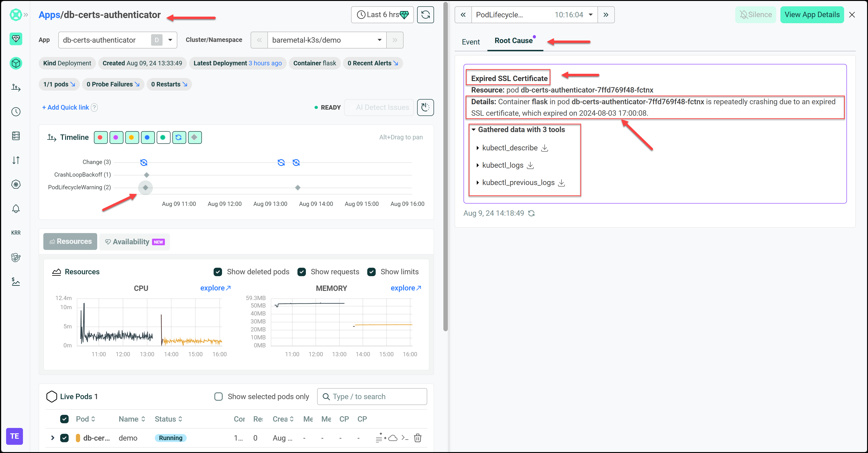This screenshot has width=868, height=453.
Task: Open the KRR sidebar item
Action: click(16, 233)
